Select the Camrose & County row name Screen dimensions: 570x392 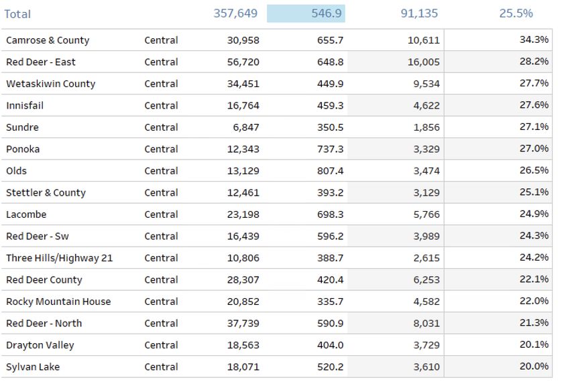click(48, 40)
